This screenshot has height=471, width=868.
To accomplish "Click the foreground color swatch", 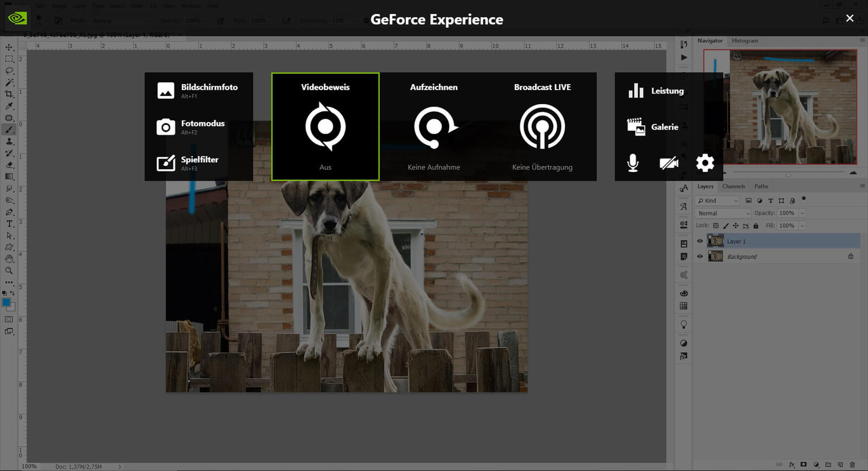I will coord(6,302).
